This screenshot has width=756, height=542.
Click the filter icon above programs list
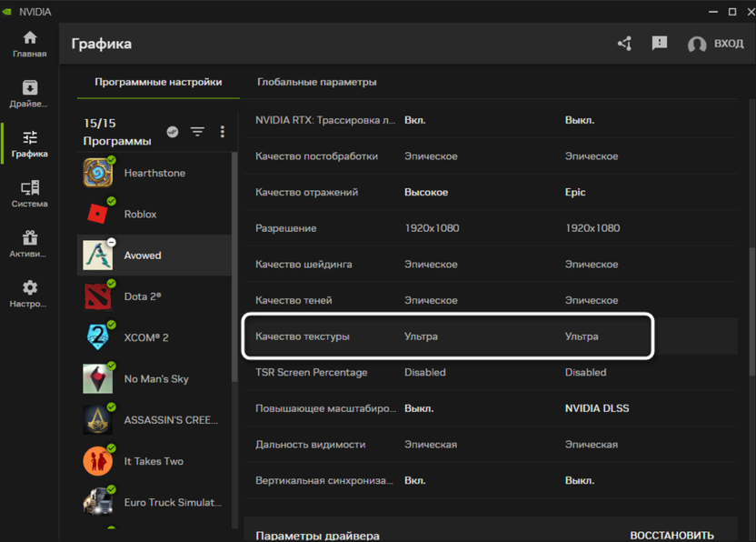(x=197, y=132)
